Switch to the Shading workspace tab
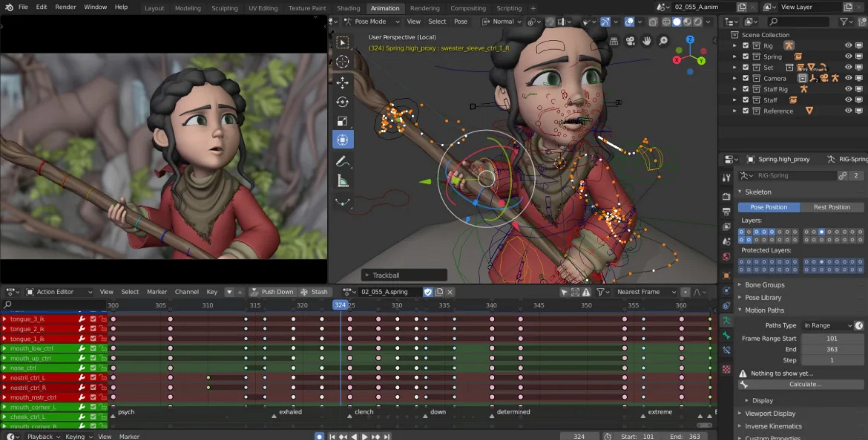The image size is (868, 440). (348, 8)
